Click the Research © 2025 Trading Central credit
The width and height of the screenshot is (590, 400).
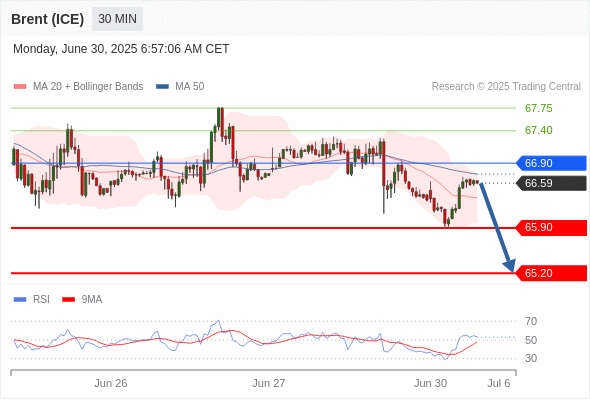click(x=506, y=87)
